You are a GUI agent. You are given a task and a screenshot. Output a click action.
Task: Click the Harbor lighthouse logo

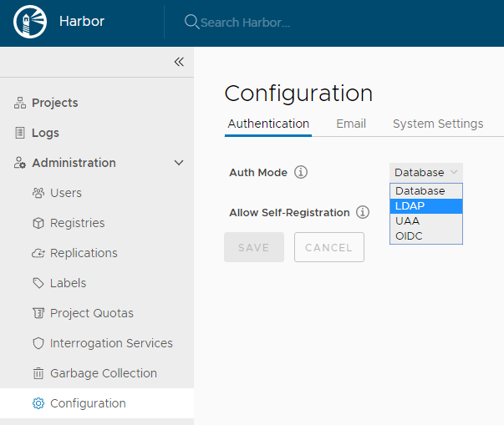[30, 22]
